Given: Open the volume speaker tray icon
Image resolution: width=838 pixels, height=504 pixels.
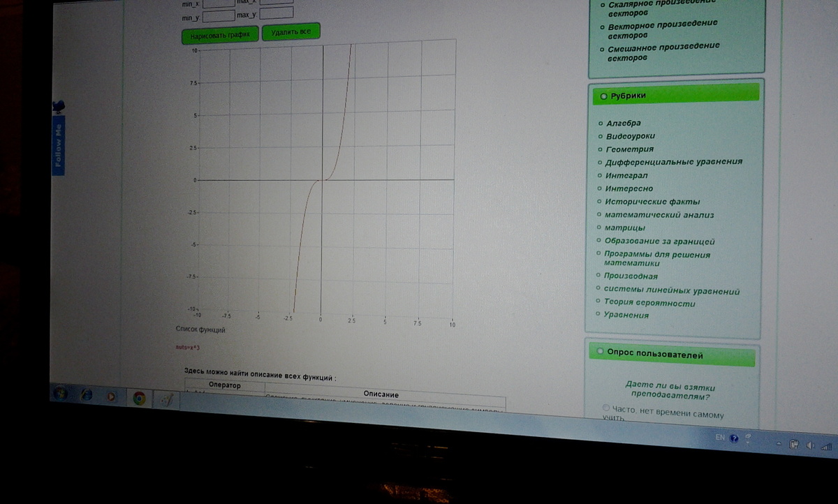Looking at the screenshot, I should point(811,445).
